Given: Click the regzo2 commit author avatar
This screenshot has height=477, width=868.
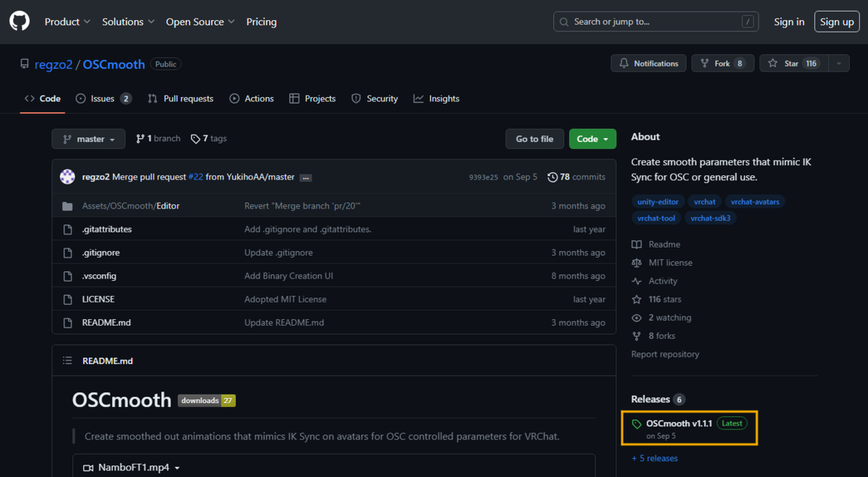Looking at the screenshot, I should click(67, 177).
